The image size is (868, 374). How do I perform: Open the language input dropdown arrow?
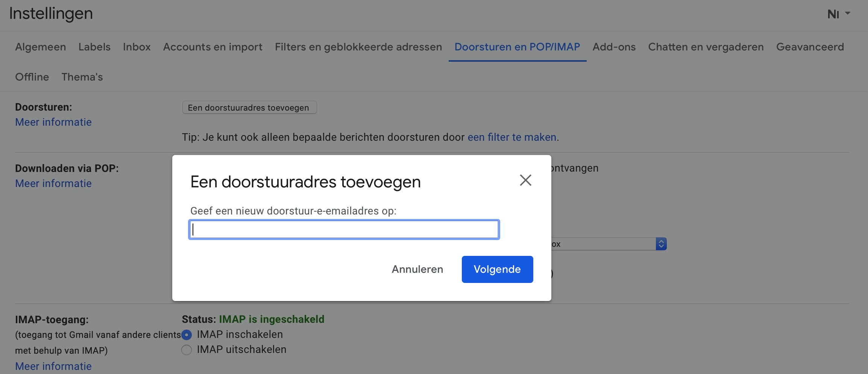[847, 13]
